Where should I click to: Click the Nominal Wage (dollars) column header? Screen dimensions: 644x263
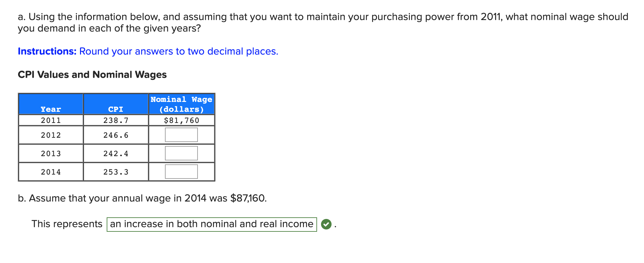pos(181,104)
